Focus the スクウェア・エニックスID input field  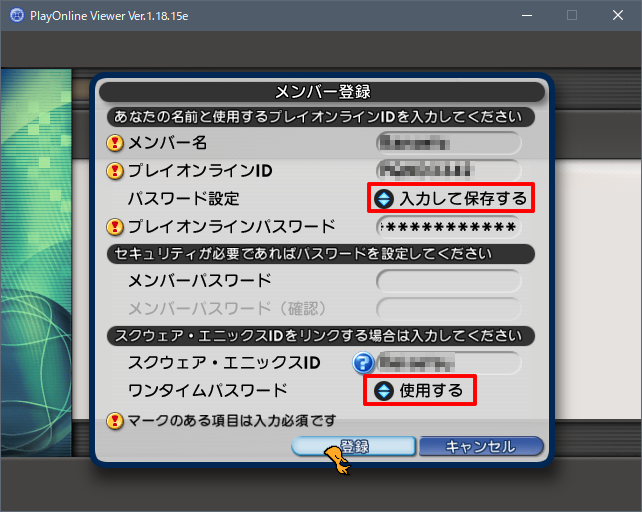tap(449, 362)
